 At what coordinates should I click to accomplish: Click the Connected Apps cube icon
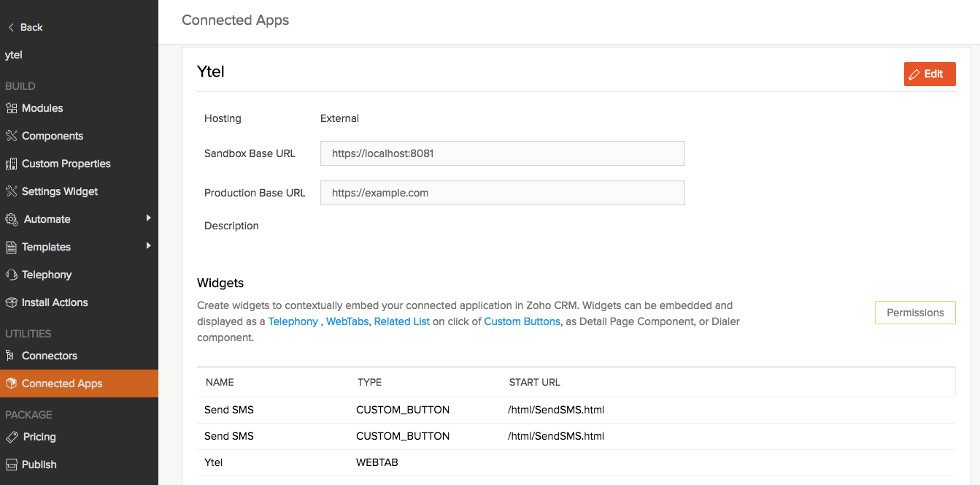click(x=10, y=383)
